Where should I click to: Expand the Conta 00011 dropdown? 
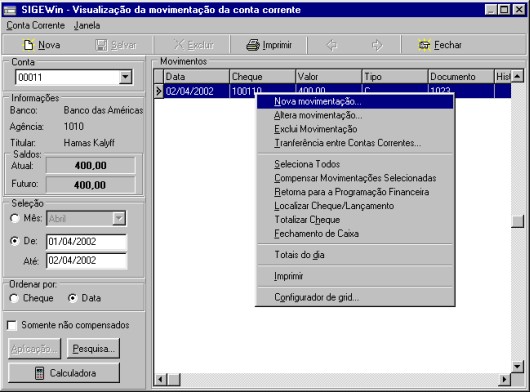click(125, 77)
